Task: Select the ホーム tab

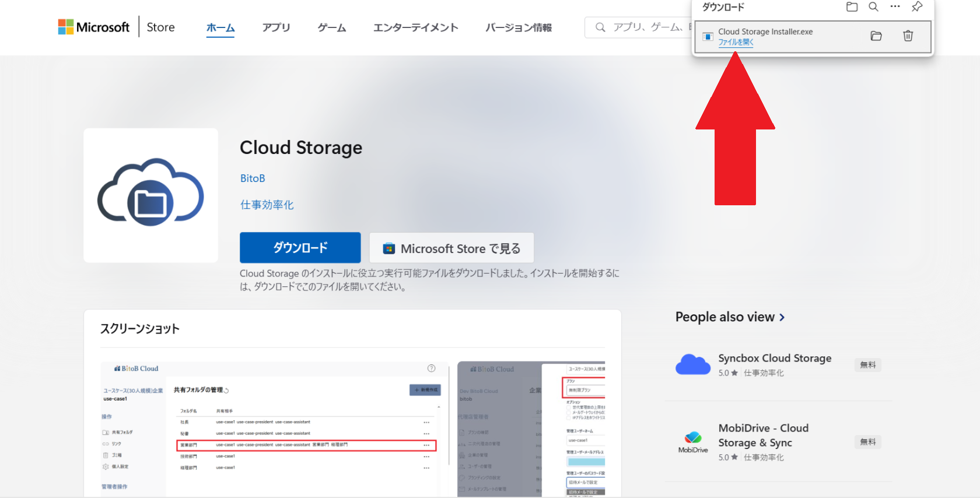Action: tap(220, 27)
